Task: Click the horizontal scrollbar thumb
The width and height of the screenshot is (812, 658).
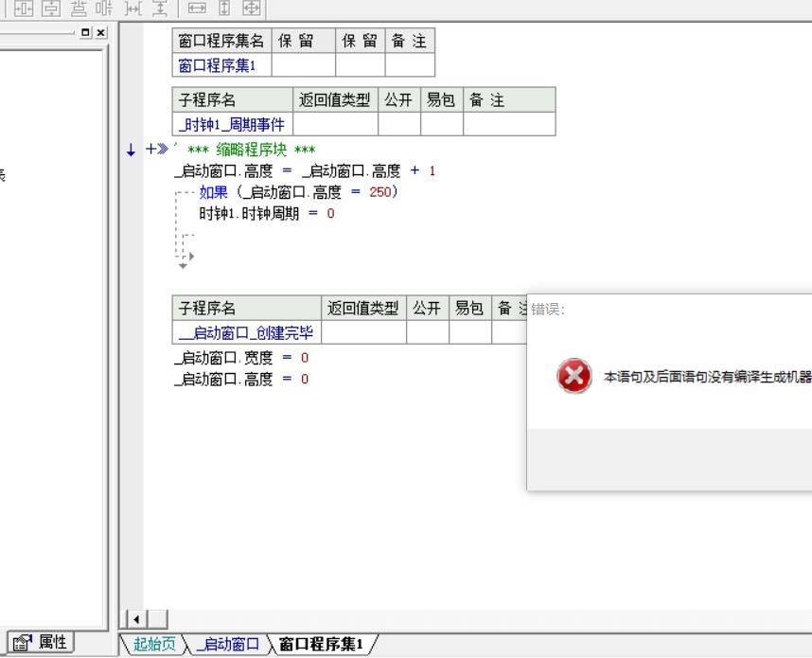Action: (158, 619)
